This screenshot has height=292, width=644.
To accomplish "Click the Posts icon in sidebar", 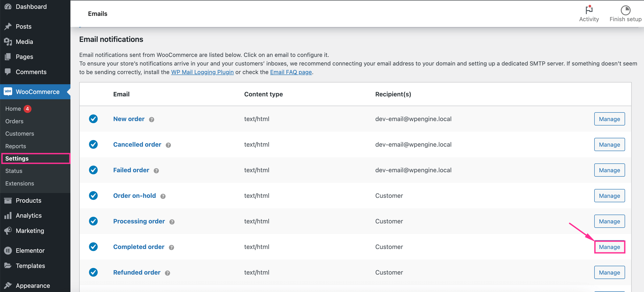I will [x=8, y=26].
